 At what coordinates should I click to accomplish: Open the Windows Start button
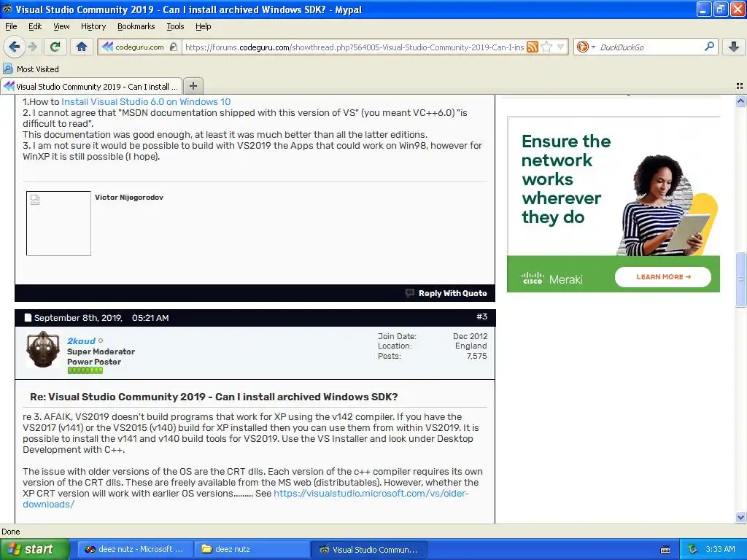[x=34, y=549]
